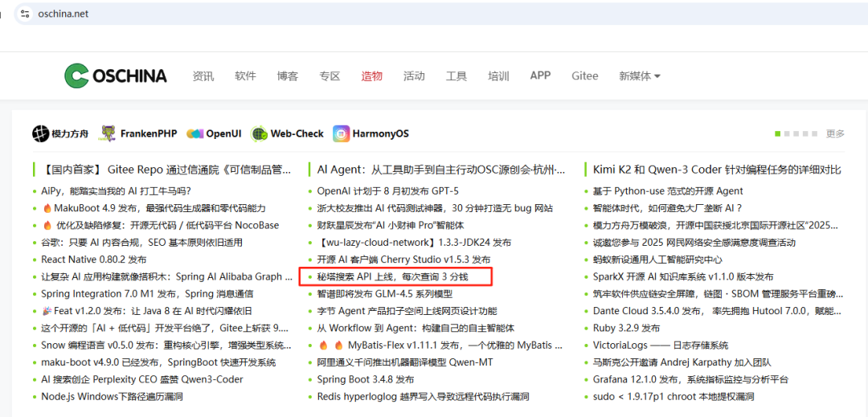868x417 pixels.
Task: Open wu-lazy-cloud-network 1.3.3-JDK24 发布 article
Action: pos(414,243)
